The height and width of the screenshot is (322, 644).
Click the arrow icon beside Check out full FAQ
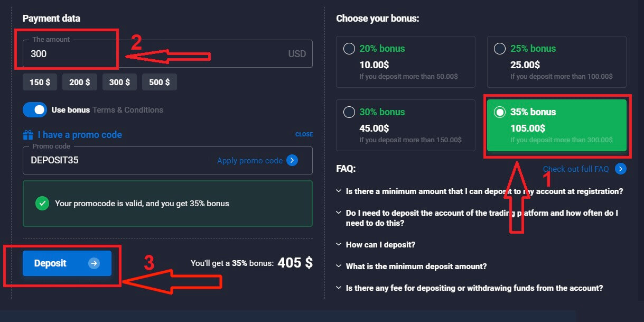click(x=621, y=169)
